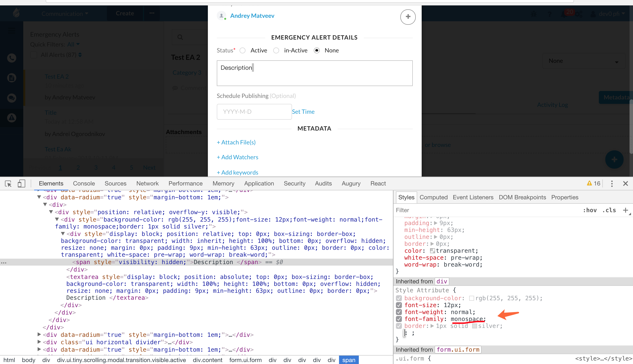Screen dimensions: 633x364
Task: Click the Set Time link
Action: [303, 112]
